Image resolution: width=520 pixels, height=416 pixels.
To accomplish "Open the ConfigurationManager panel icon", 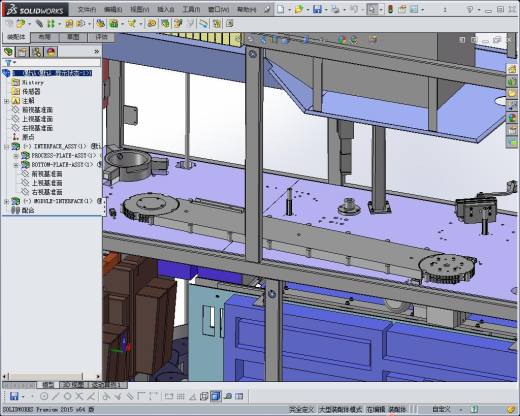I will click(x=37, y=52).
